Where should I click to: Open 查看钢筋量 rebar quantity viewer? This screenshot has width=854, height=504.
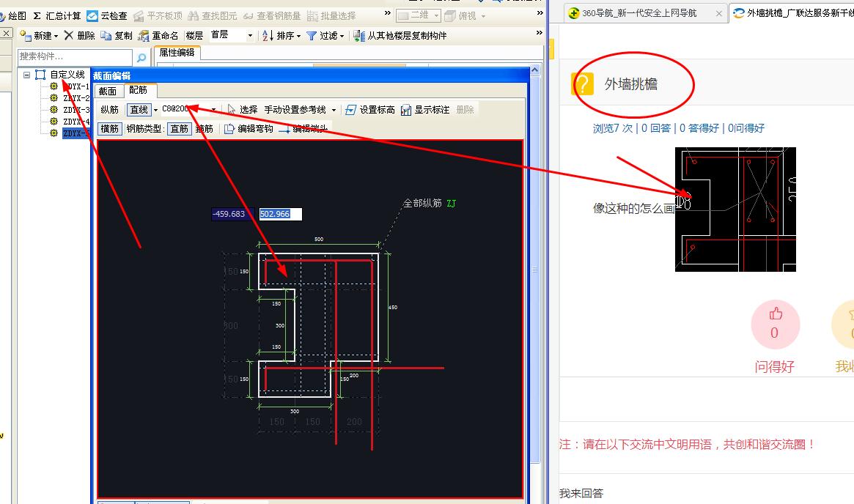(x=272, y=16)
